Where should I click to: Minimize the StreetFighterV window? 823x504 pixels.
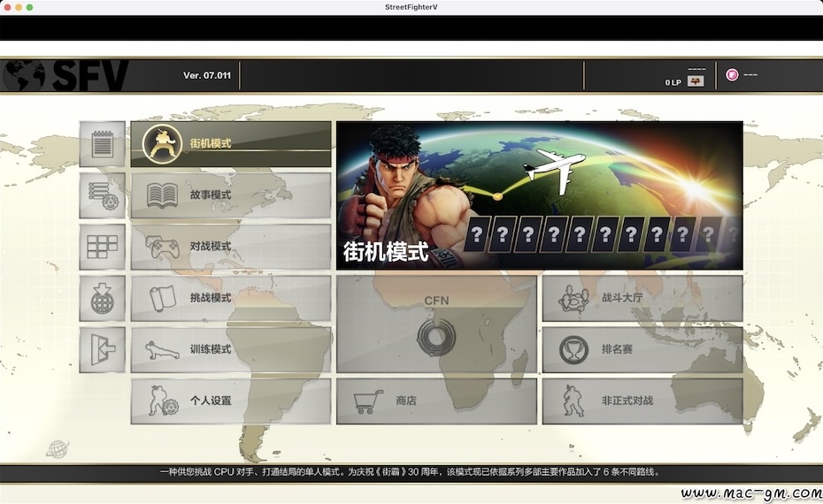click(19, 7)
